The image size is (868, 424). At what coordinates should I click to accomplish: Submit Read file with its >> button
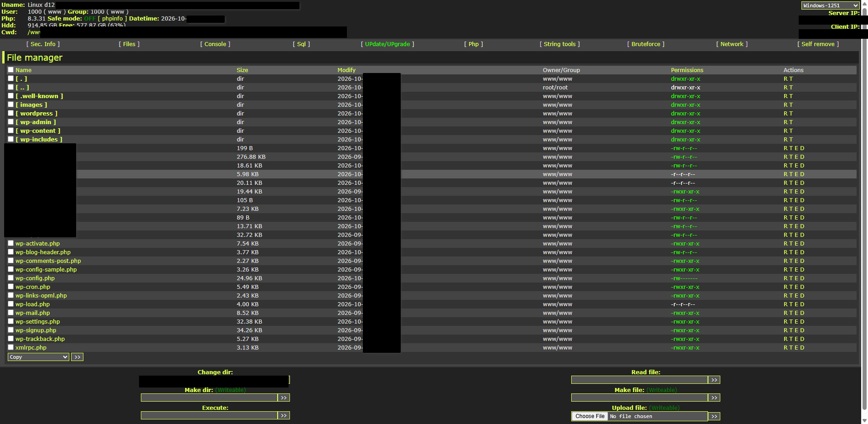[714, 380]
